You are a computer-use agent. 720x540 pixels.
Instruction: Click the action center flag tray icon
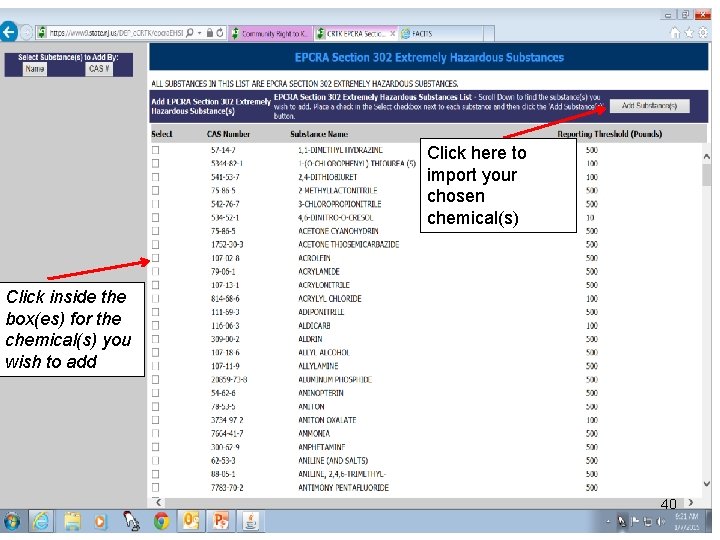[x=635, y=522]
